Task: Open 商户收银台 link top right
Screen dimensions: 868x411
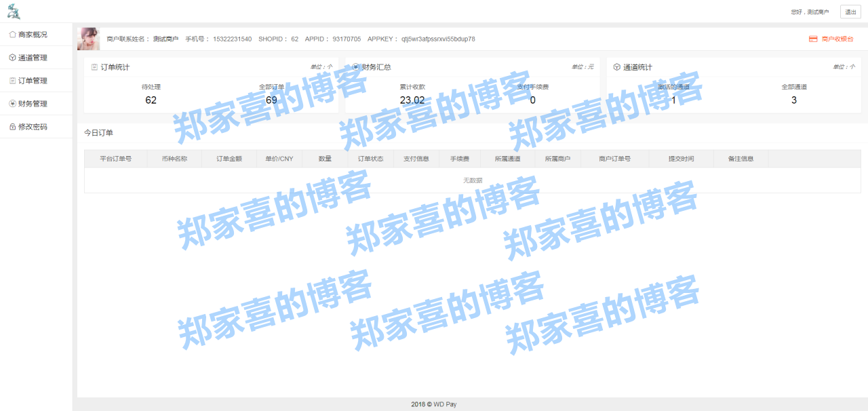Action: [836, 39]
